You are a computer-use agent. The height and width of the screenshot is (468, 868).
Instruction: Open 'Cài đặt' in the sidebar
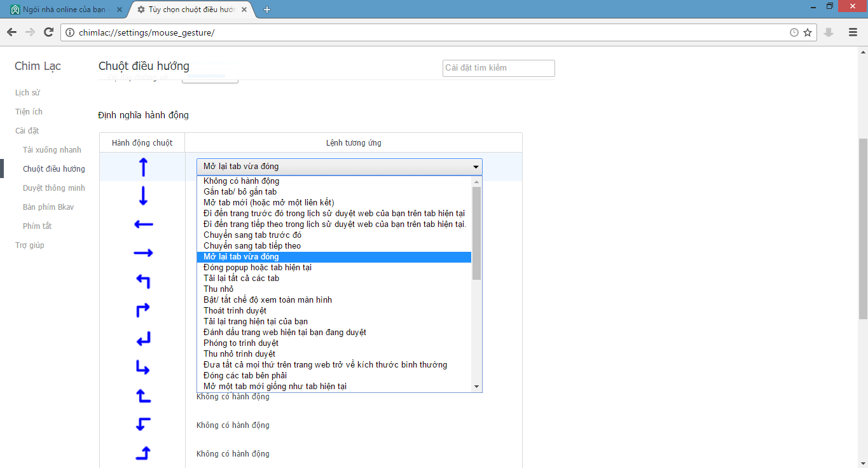pos(27,131)
